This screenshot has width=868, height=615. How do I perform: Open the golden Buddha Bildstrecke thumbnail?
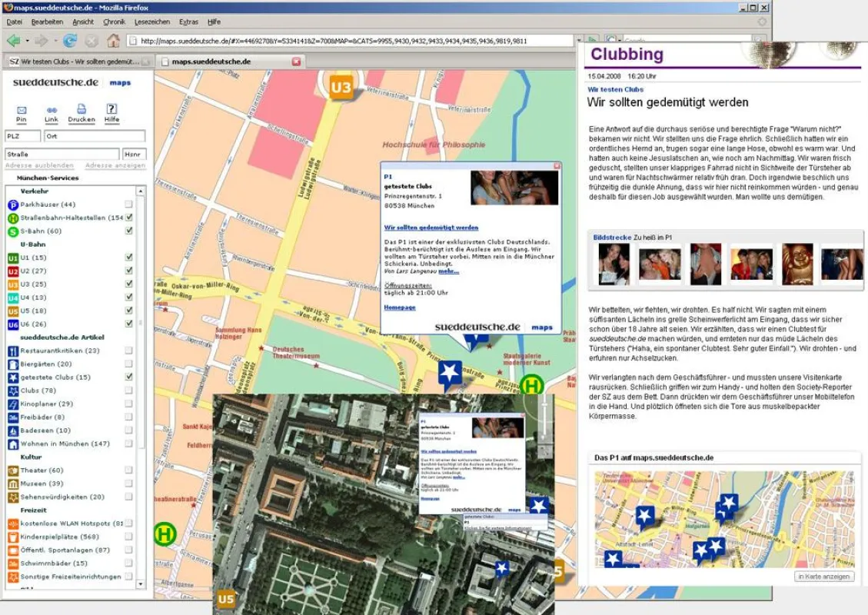[x=797, y=264]
